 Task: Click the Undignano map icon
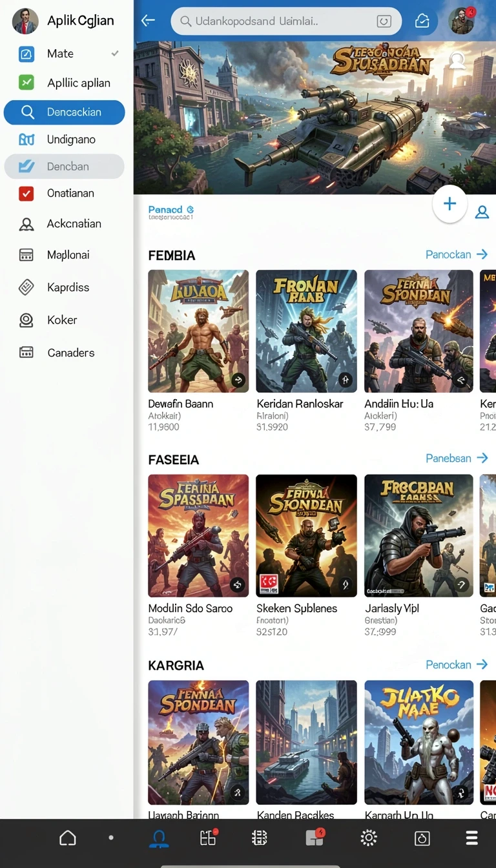(x=26, y=139)
